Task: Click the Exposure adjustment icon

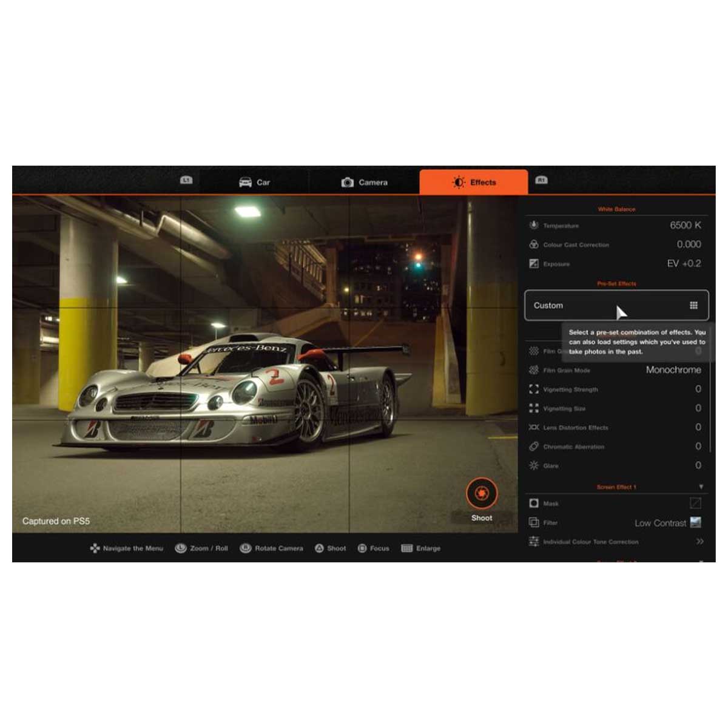Action: click(x=534, y=264)
